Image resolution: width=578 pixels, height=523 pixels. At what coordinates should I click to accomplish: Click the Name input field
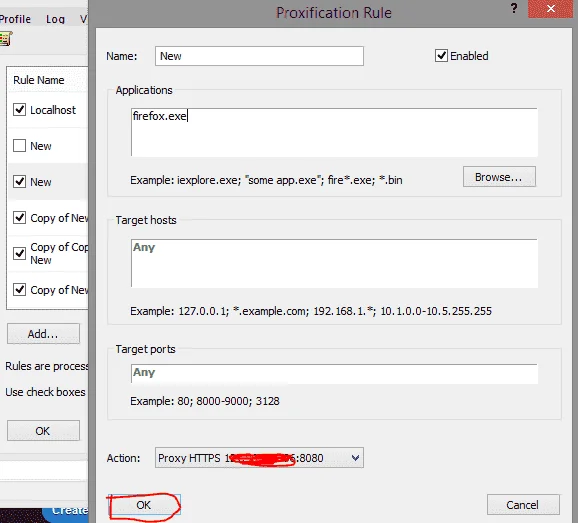coord(259,56)
